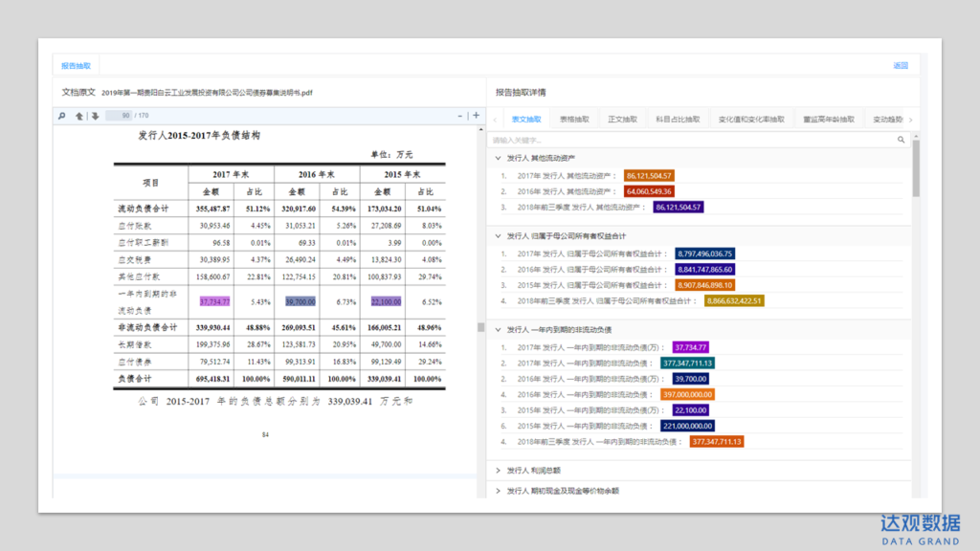Select the 科目占比抽取 tab

click(x=678, y=120)
